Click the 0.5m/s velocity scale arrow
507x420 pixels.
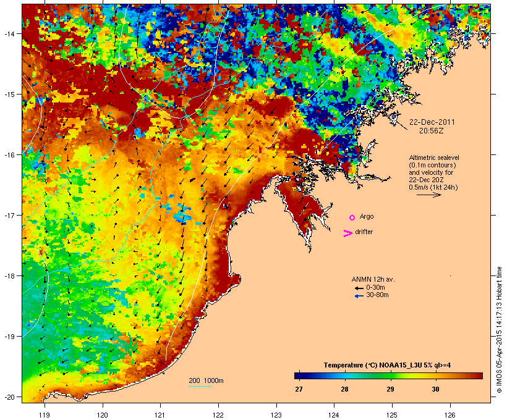428,195
